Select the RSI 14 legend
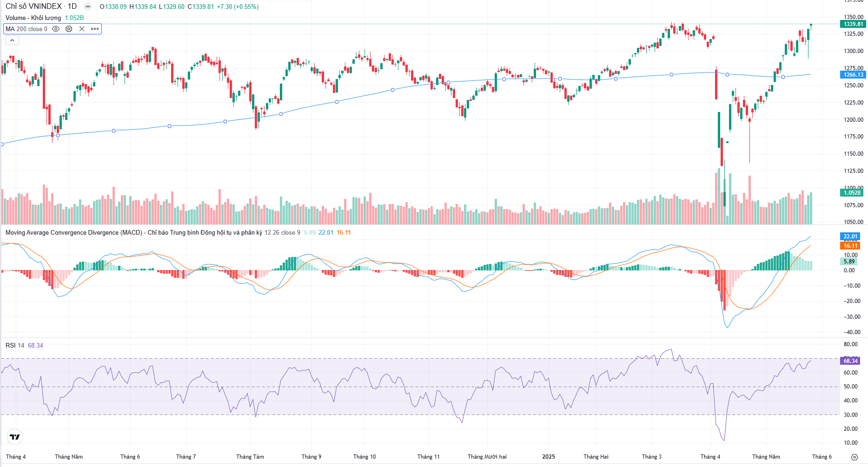The height and width of the screenshot is (467, 868). (x=15, y=345)
